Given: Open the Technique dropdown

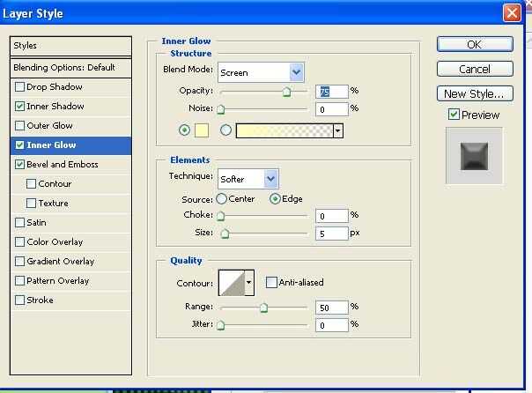Looking at the screenshot, I should pos(248,179).
